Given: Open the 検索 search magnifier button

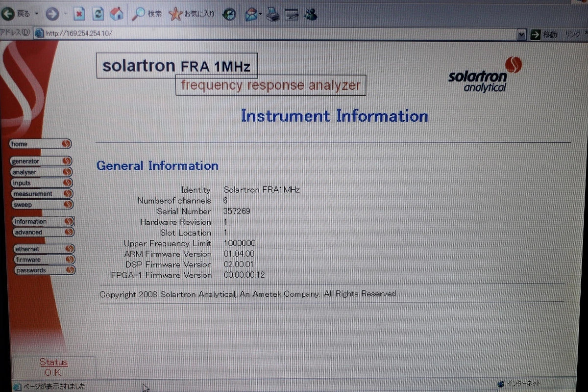Looking at the screenshot, I should pyautogui.click(x=146, y=15).
